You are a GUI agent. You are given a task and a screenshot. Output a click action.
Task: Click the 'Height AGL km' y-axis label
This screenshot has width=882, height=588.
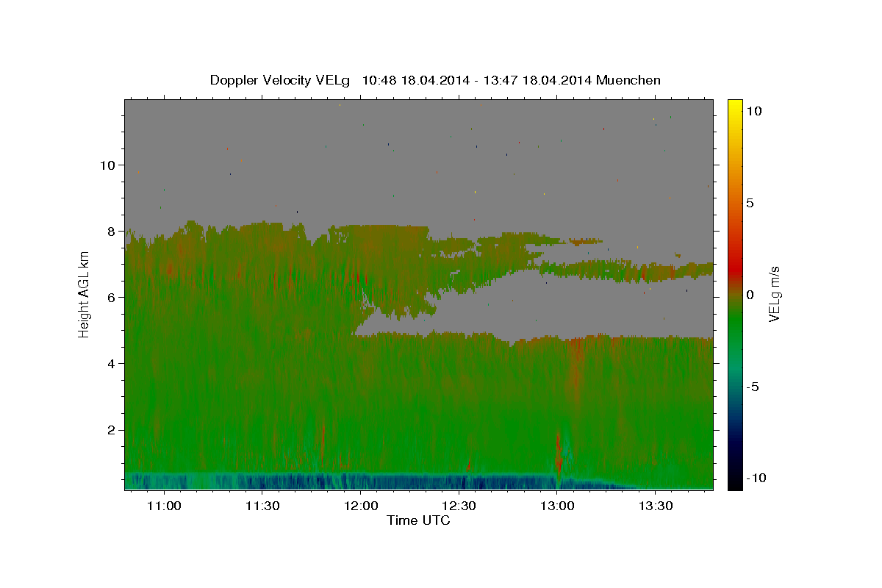(85, 294)
